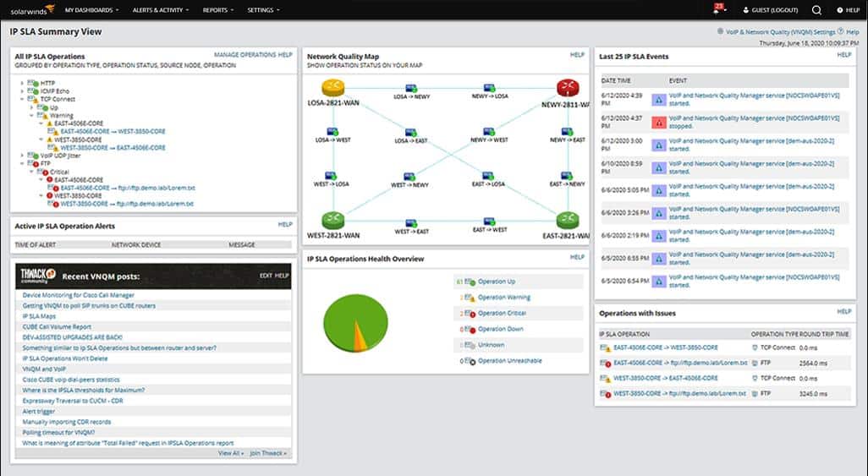
Task: Open the Reports menu
Action: pos(218,10)
